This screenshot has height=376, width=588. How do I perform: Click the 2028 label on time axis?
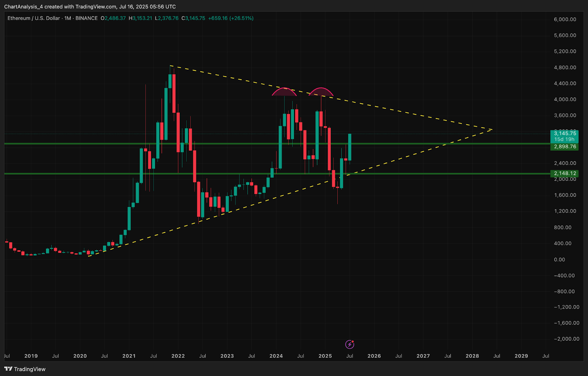(472, 356)
